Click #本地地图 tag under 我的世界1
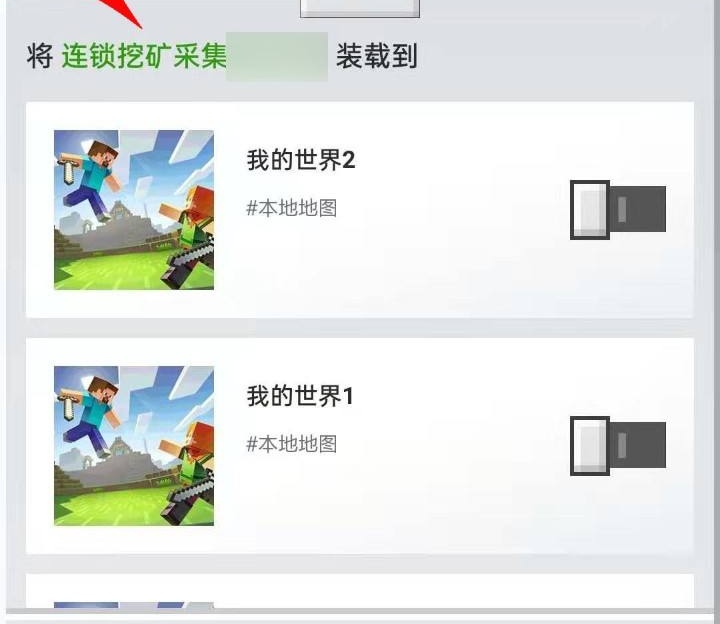The width and height of the screenshot is (720, 624). pos(292,444)
